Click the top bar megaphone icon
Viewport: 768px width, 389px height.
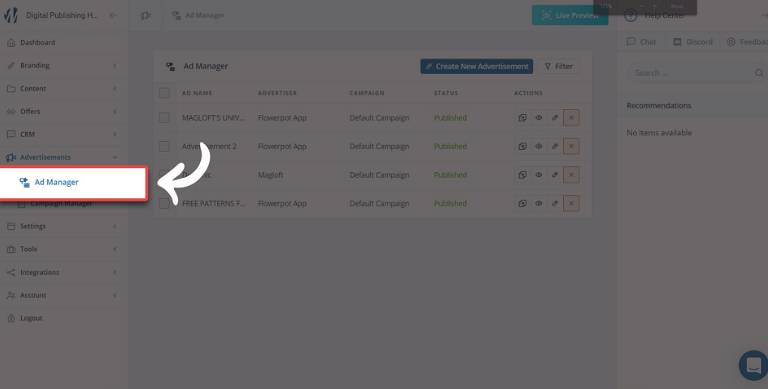point(145,16)
